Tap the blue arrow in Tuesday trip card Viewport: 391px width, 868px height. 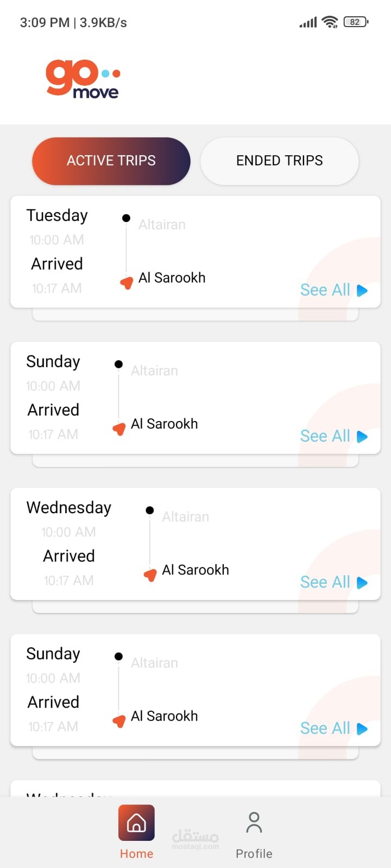(362, 291)
